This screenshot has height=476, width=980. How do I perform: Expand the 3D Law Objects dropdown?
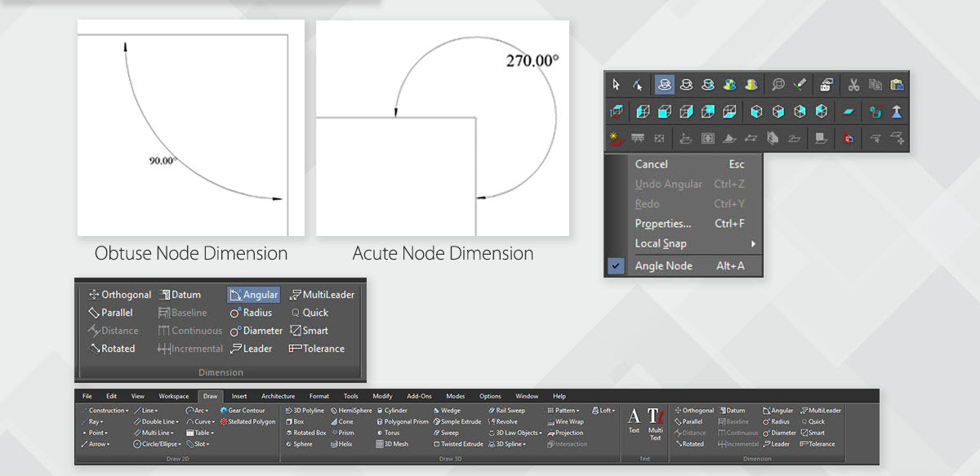pyautogui.click(x=515, y=433)
